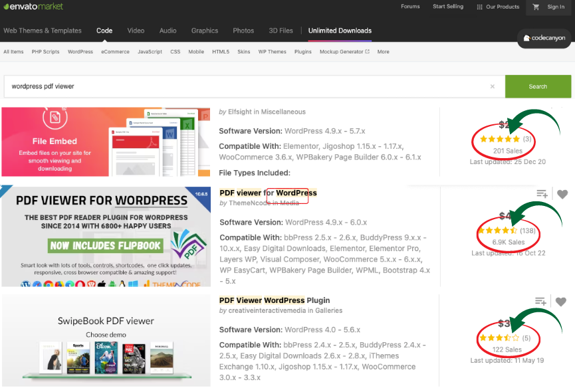Open the File Embed thumbnail
The width and height of the screenshot is (575, 392).
tap(106, 142)
